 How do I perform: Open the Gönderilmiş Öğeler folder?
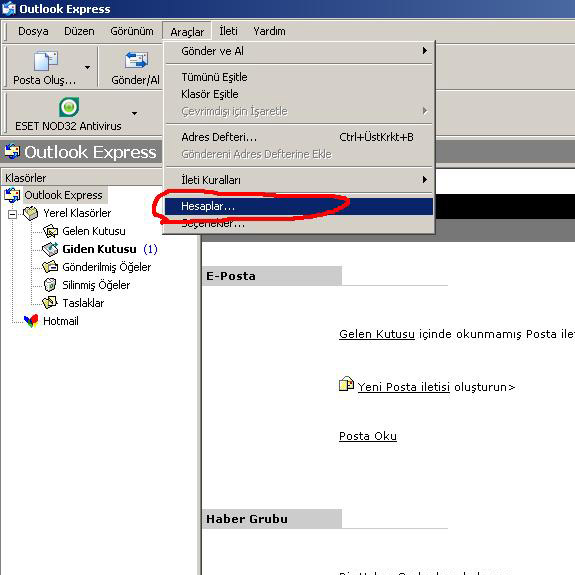(106, 267)
